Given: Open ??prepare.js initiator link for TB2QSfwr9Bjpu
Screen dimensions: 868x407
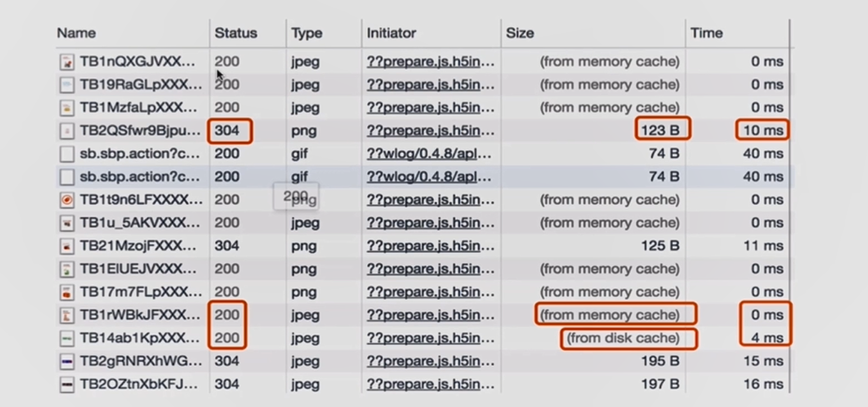Looking at the screenshot, I should click(x=430, y=132).
